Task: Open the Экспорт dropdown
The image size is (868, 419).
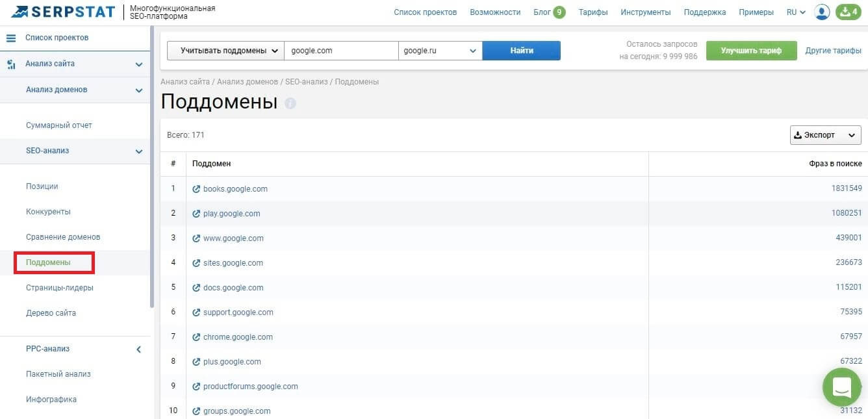Action: coord(825,135)
